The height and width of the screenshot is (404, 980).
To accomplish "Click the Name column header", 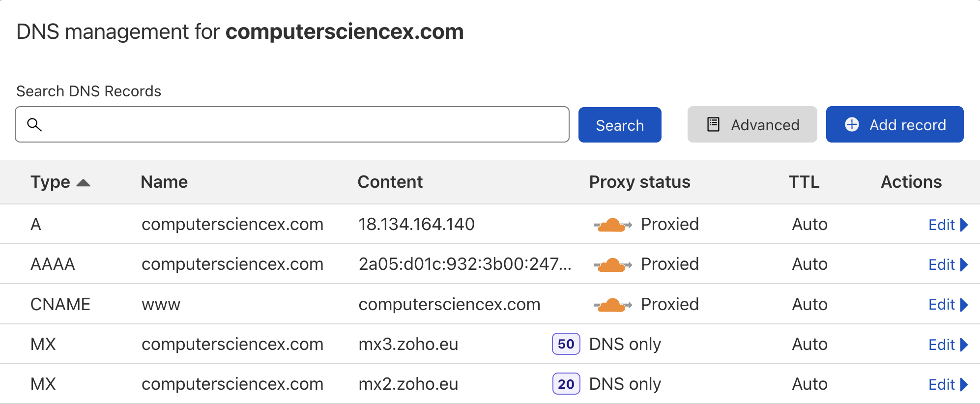I will 164,182.
